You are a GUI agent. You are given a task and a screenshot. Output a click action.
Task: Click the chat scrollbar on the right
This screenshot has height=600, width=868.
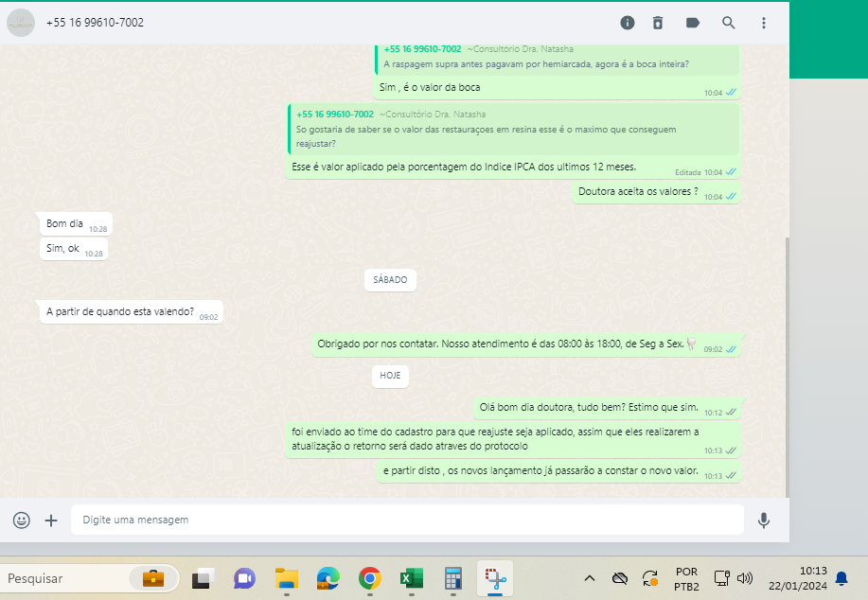[x=788, y=366]
